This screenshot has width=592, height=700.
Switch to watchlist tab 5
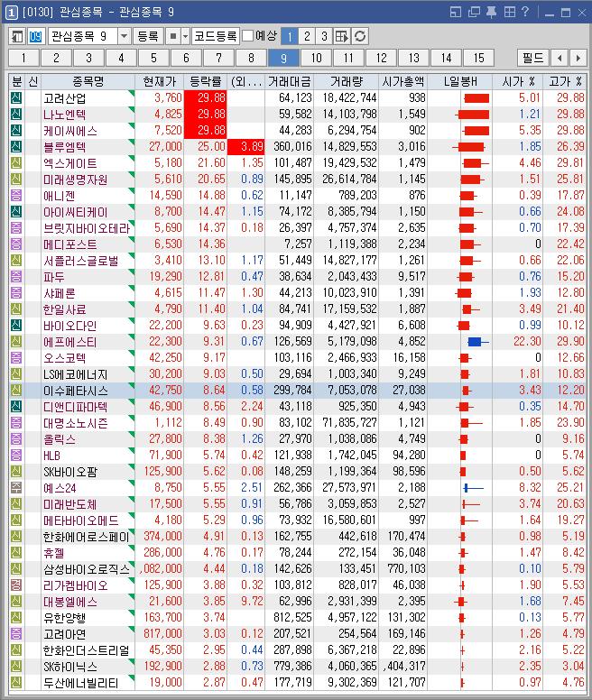coord(153,58)
